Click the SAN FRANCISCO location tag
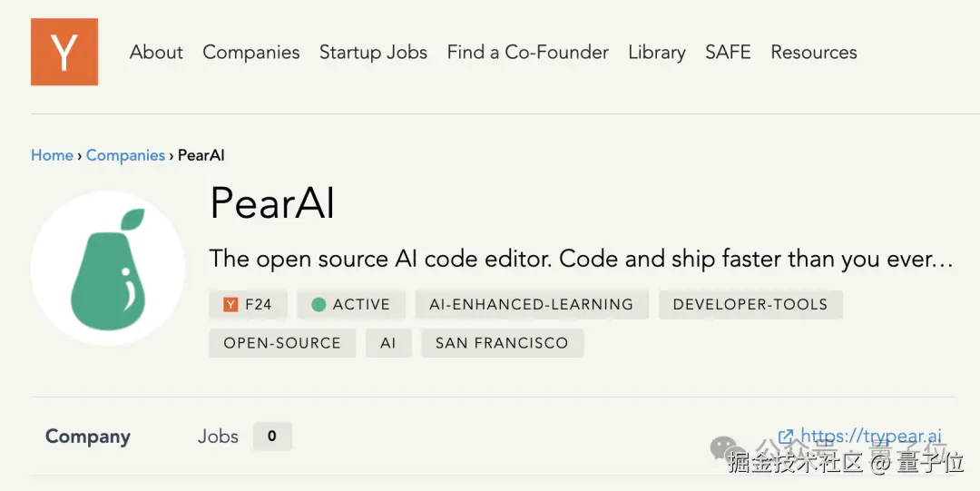980x491 pixels. pyautogui.click(x=502, y=343)
